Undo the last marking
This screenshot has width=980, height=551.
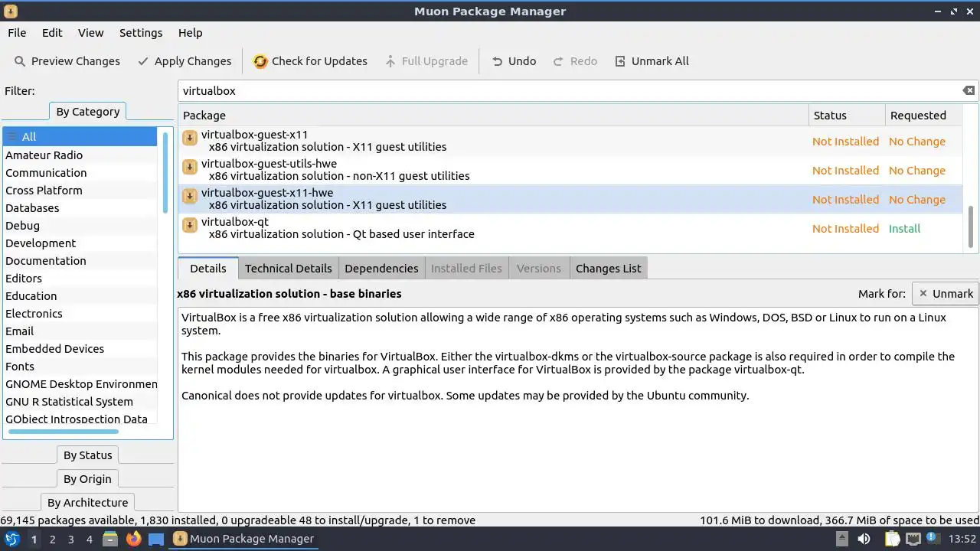click(514, 61)
